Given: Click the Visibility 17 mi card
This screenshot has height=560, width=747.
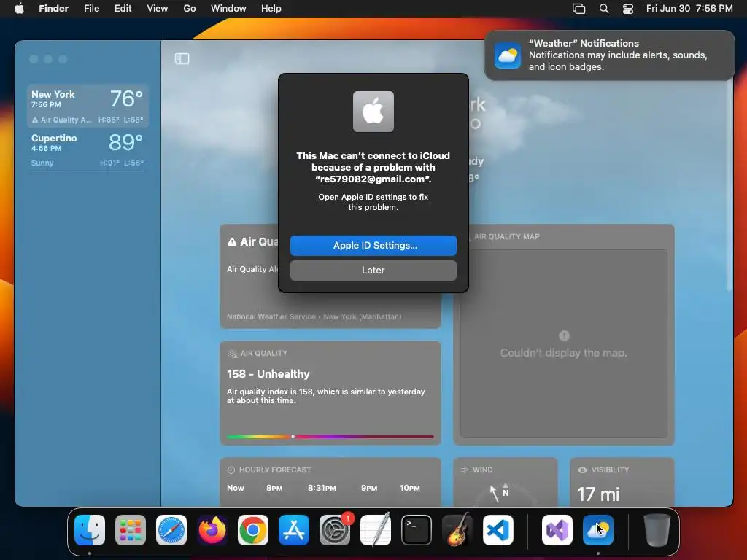Looking at the screenshot, I should click(x=622, y=482).
